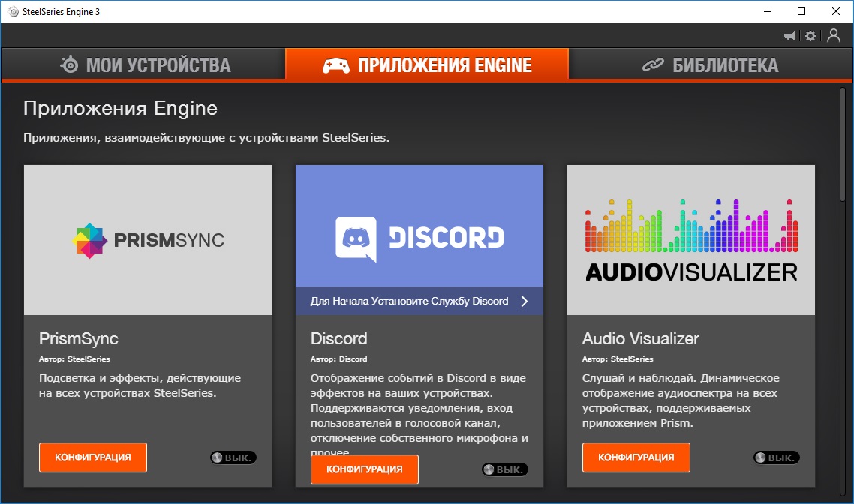Screen dimensions: 854x504
Task: Minimize the SteelSeries Engine 3 window
Action: (768, 11)
